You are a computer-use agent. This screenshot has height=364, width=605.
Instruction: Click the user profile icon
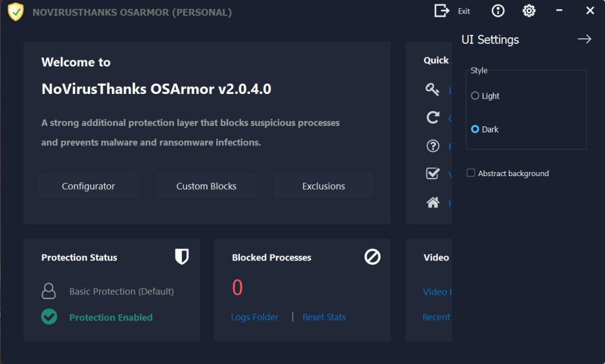coord(48,291)
